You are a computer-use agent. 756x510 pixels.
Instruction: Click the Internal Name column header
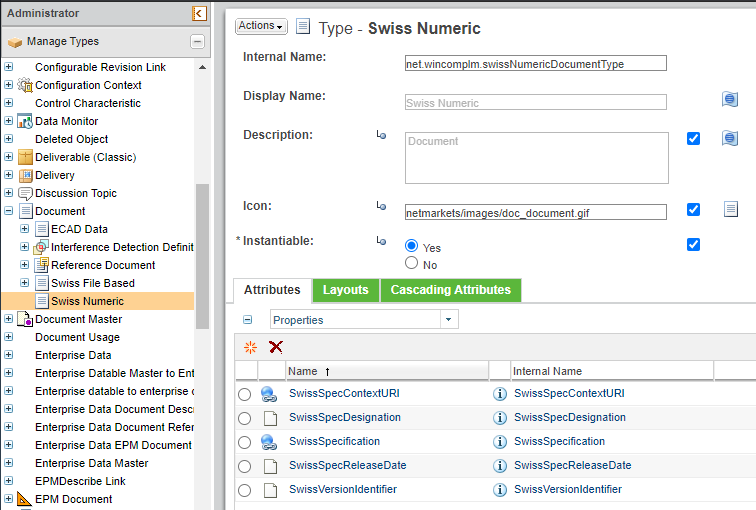click(612, 371)
